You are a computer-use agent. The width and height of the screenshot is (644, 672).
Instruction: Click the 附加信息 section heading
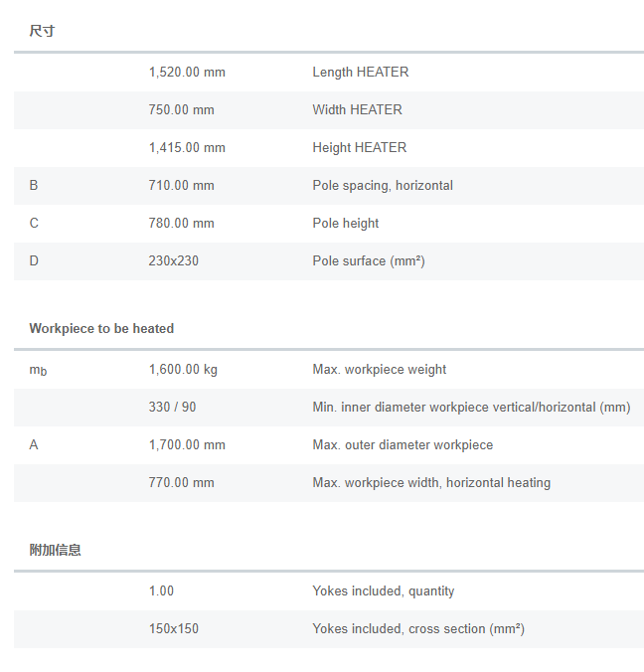pos(55,550)
